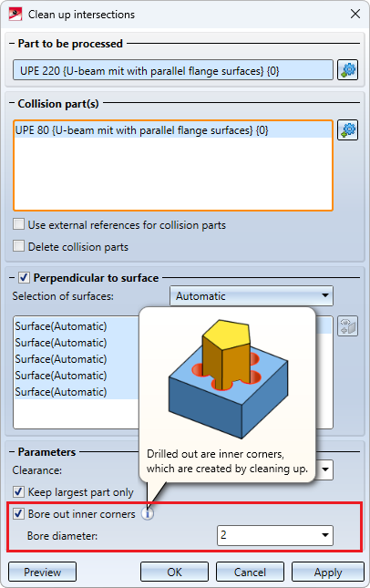The height and width of the screenshot is (588, 370).
Task: Enable Use external references for collision parts
Action: (18, 224)
